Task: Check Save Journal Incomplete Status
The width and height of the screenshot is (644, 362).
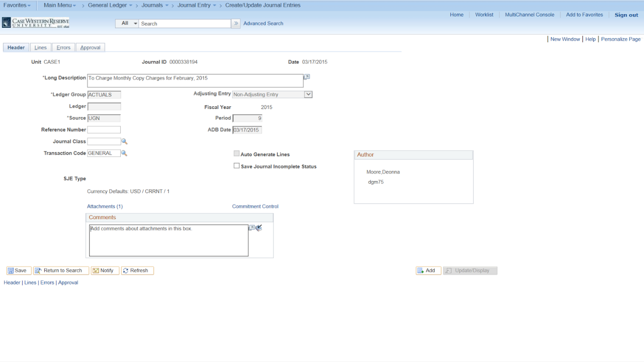Action: [236, 165]
